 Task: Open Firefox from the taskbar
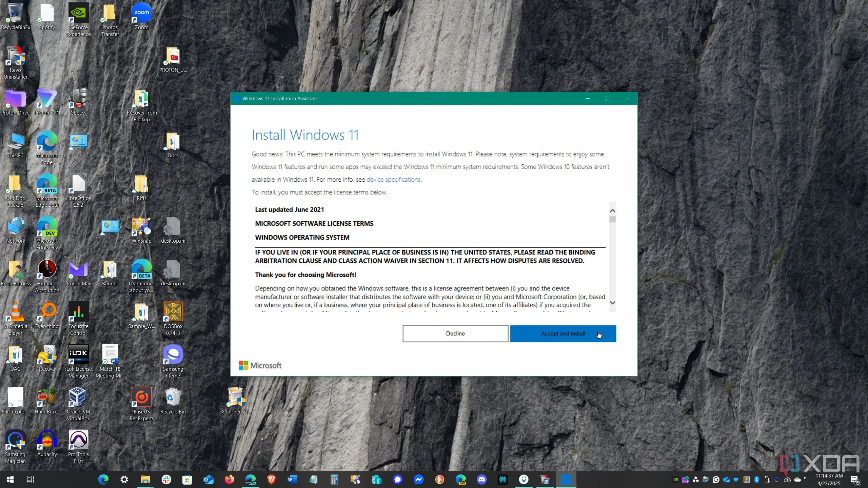(x=229, y=480)
